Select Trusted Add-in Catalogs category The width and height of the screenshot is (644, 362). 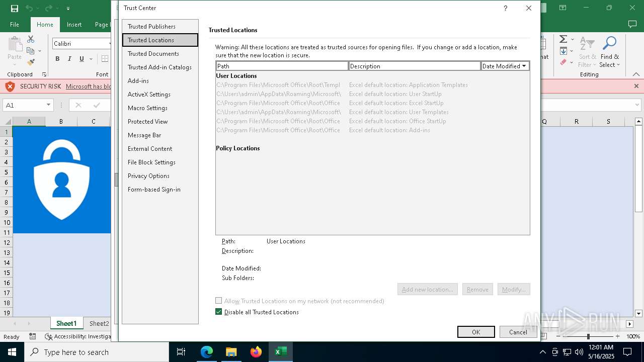pyautogui.click(x=160, y=67)
